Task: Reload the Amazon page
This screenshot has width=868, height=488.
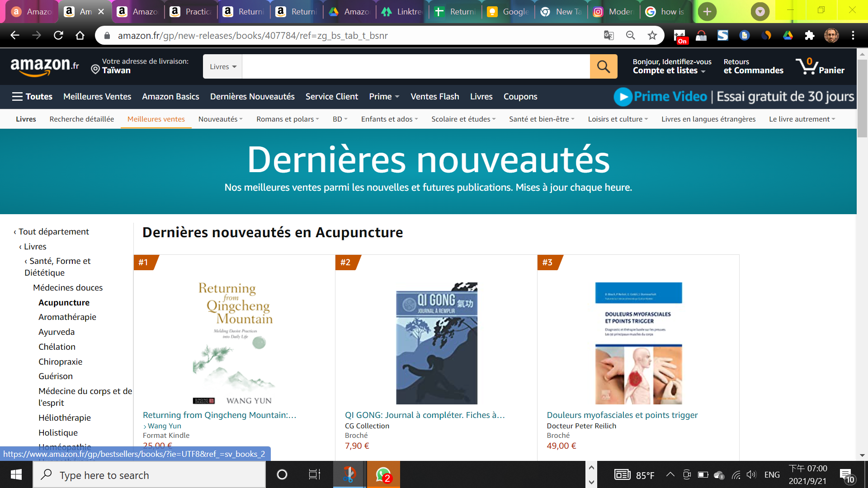Action: point(58,35)
